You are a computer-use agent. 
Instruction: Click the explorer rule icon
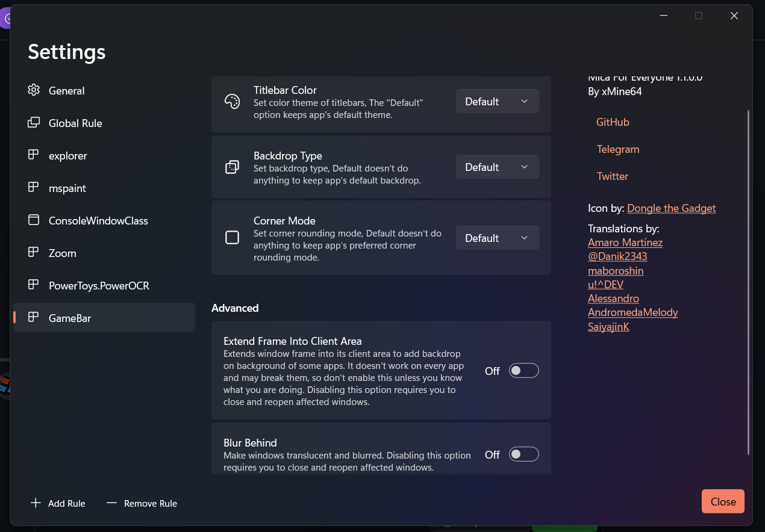pyautogui.click(x=34, y=155)
